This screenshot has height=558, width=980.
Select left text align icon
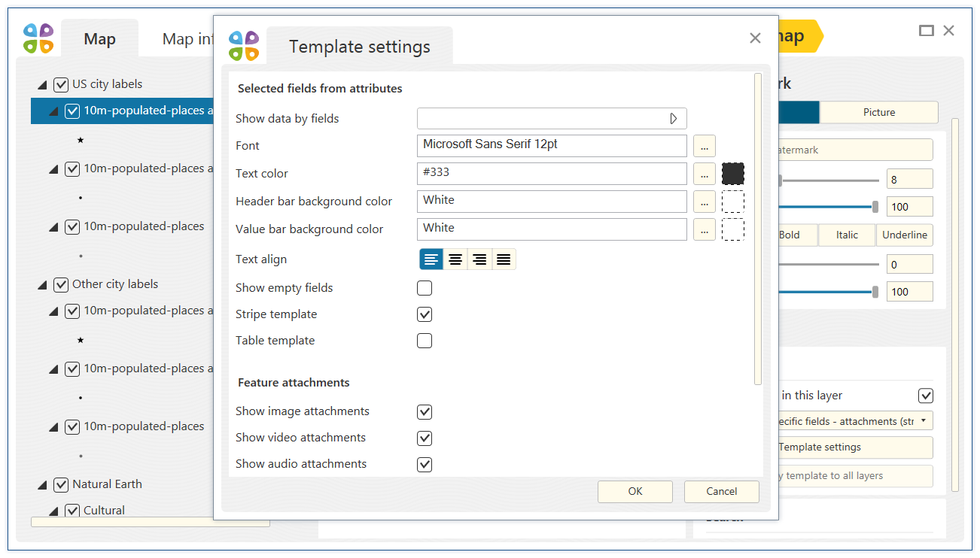point(431,259)
